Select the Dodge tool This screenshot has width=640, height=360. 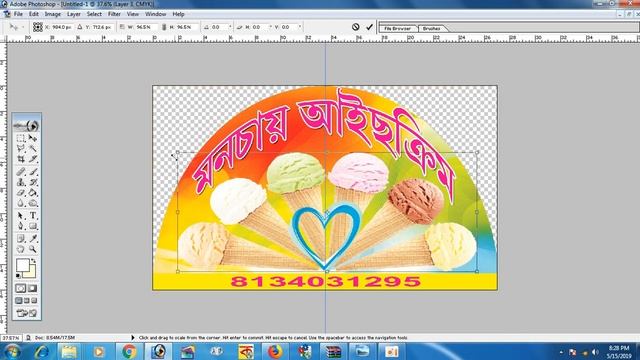click(x=33, y=202)
